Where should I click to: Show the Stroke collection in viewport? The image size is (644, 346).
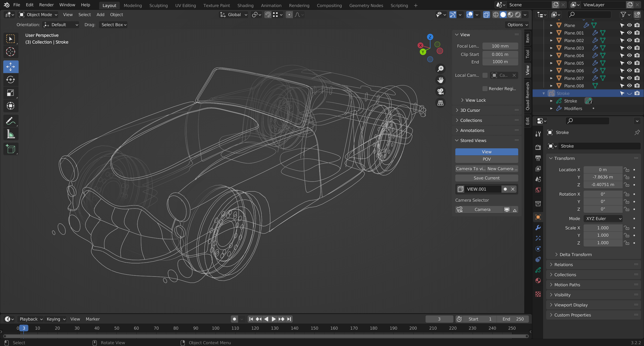point(629,93)
